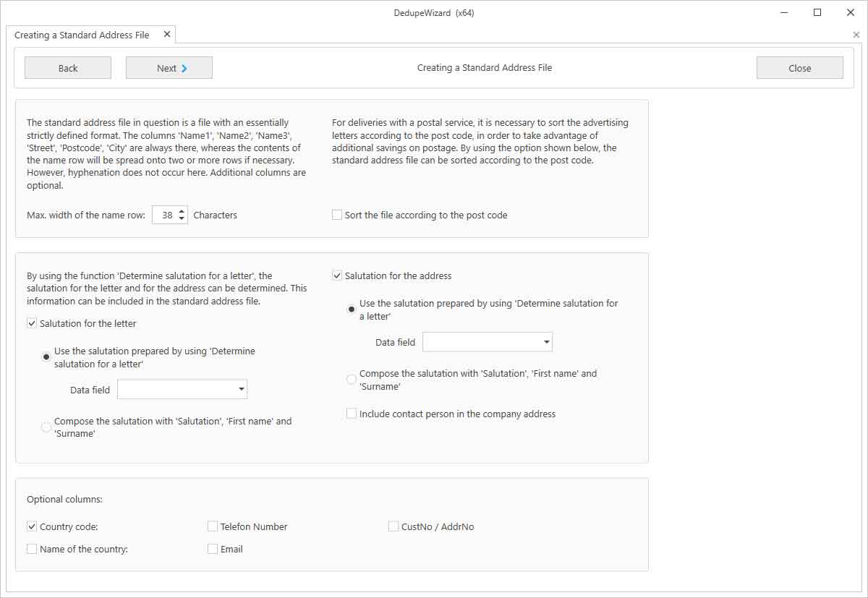Click the Next button with the blue chevron
Viewport: 868px width, 598px height.
(x=169, y=67)
